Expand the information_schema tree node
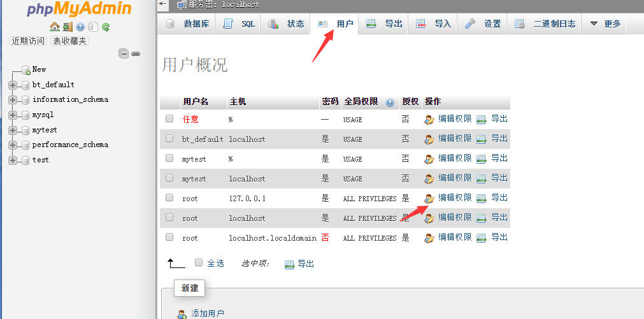Image resolution: width=644 pixels, height=319 pixels. tap(13, 100)
